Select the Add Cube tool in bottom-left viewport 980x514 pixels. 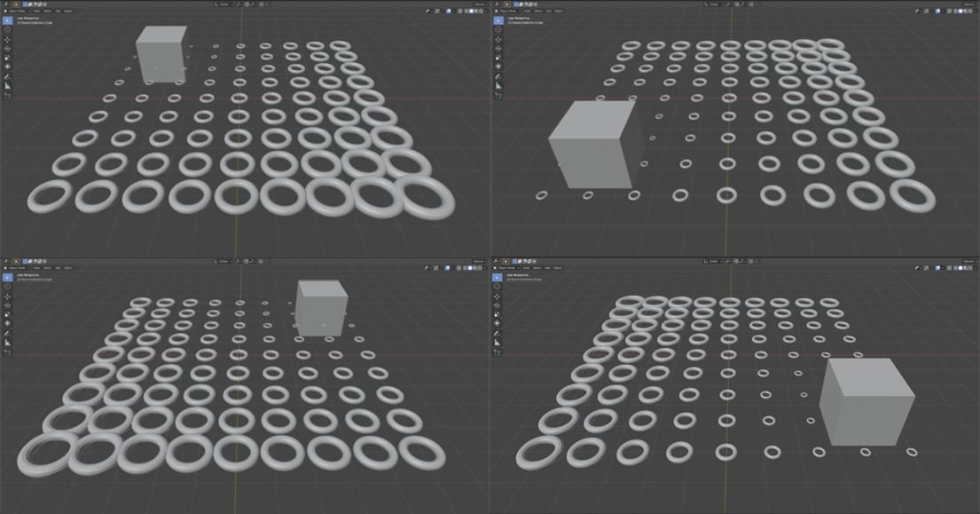[7, 352]
